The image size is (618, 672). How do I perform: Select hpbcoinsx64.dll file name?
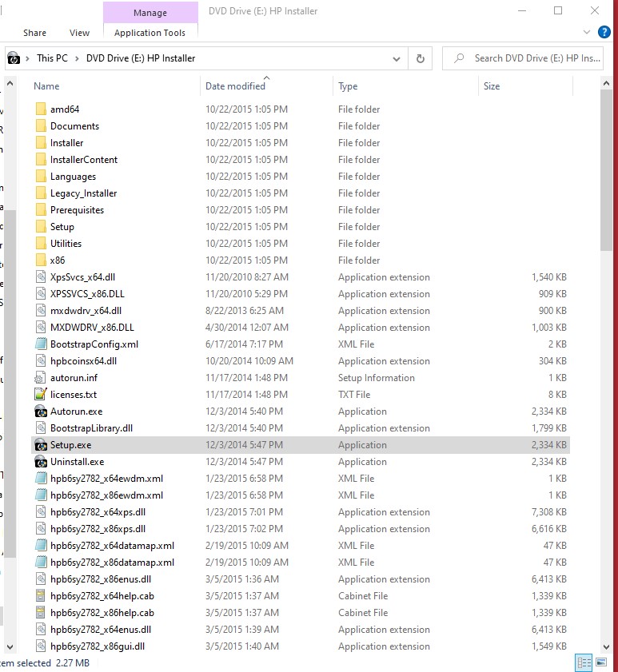tap(83, 361)
